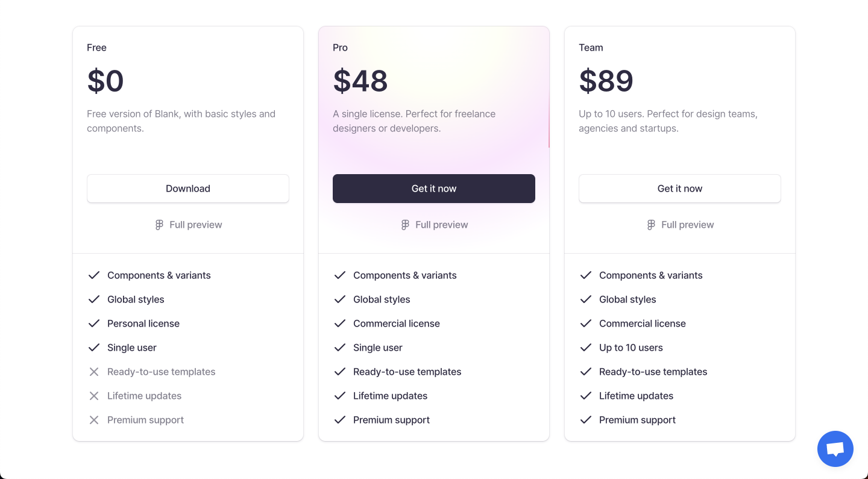Image resolution: width=868 pixels, height=479 pixels.
Task: Click the X icon beside Lifetime updates
Action: (94, 396)
